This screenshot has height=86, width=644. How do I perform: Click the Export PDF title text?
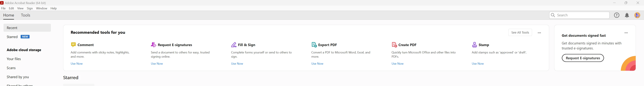(x=327, y=45)
